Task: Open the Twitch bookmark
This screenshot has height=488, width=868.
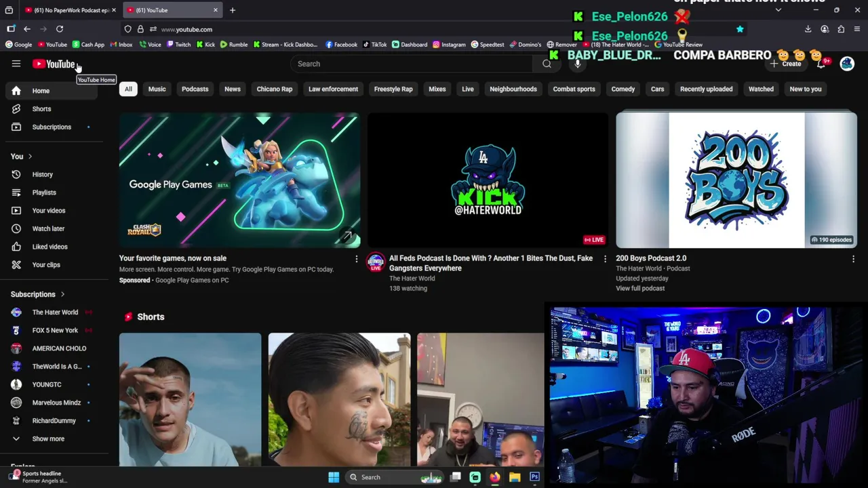Action: (179, 45)
